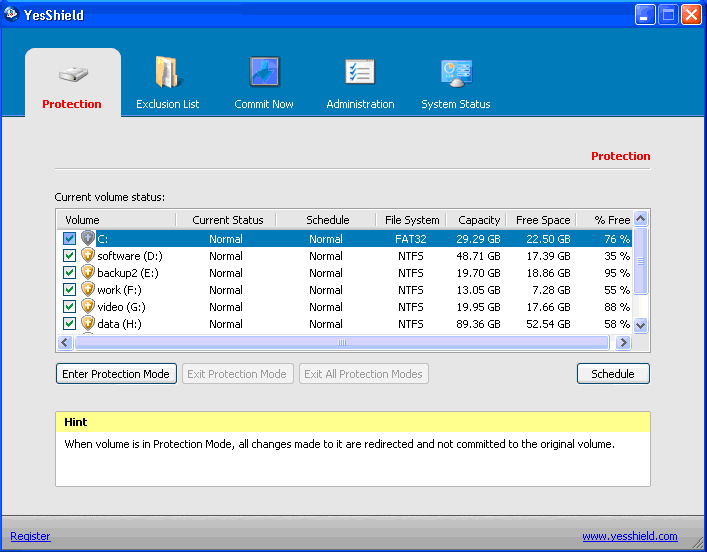Screen dimensions: 707x552
Task: Switch to the Protection tab label
Action: pos(72,104)
